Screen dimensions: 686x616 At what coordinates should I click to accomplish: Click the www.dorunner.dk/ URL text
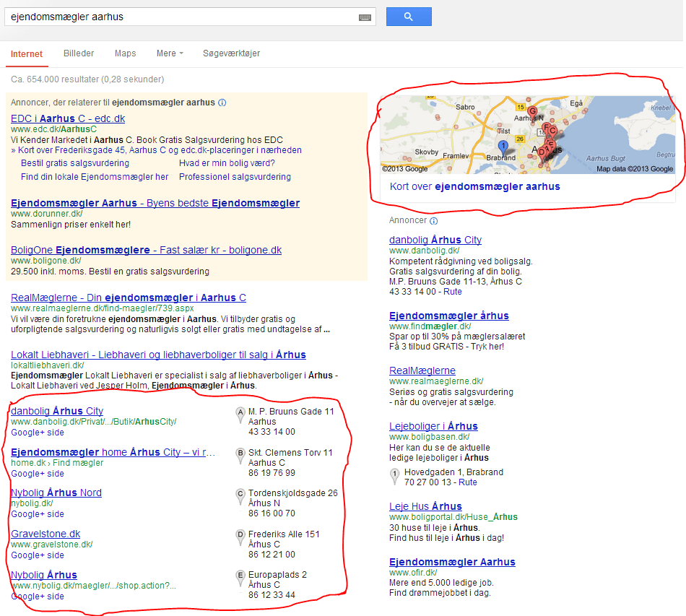tap(47, 214)
